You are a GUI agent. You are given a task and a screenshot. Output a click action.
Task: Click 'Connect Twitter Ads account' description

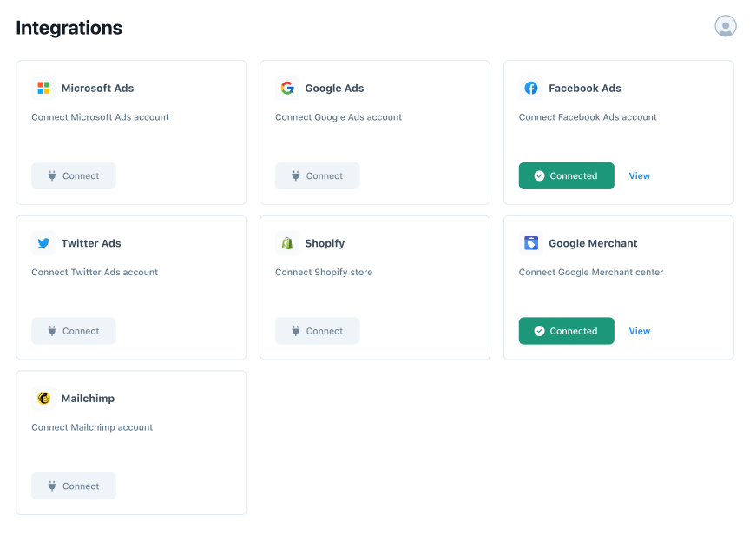point(95,272)
